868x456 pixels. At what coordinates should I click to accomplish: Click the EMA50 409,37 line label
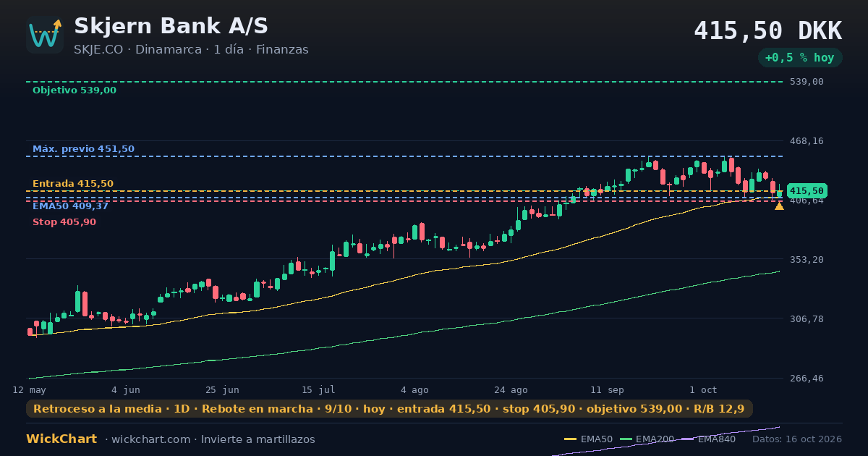(x=70, y=206)
